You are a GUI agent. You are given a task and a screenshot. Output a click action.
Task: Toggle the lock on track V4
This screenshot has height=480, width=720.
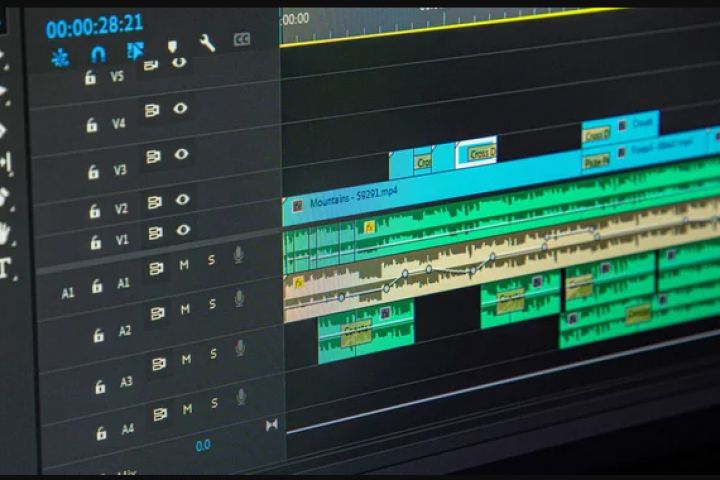[92, 124]
